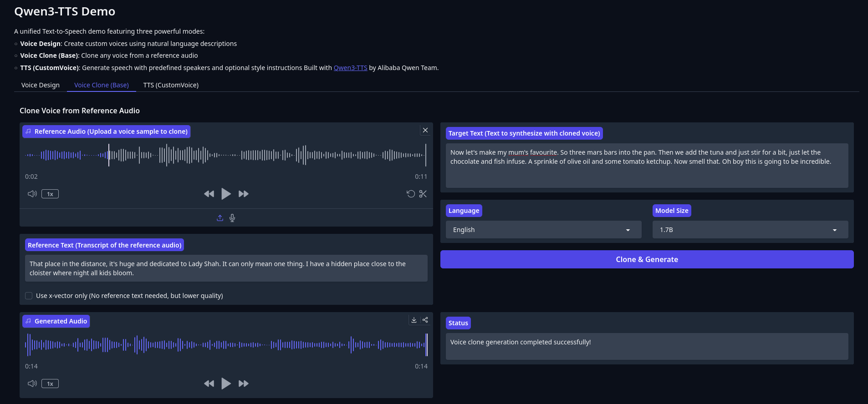This screenshot has height=404, width=868.
Task: Fast-forward the reference audio
Action: (244, 194)
